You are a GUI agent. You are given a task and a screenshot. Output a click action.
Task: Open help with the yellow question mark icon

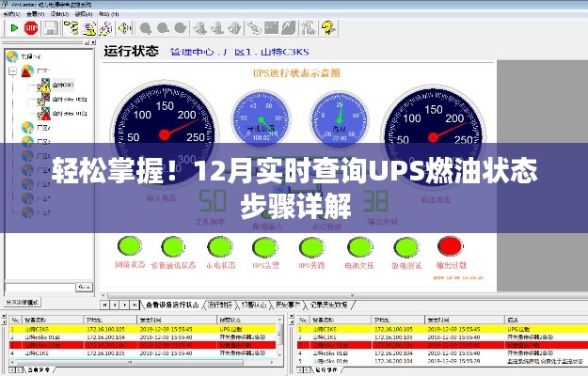click(x=328, y=28)
